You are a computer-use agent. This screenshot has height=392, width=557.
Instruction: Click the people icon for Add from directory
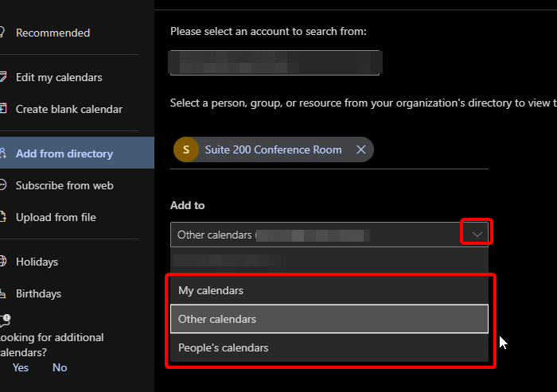pyautogui.click(x=3, y=153)
